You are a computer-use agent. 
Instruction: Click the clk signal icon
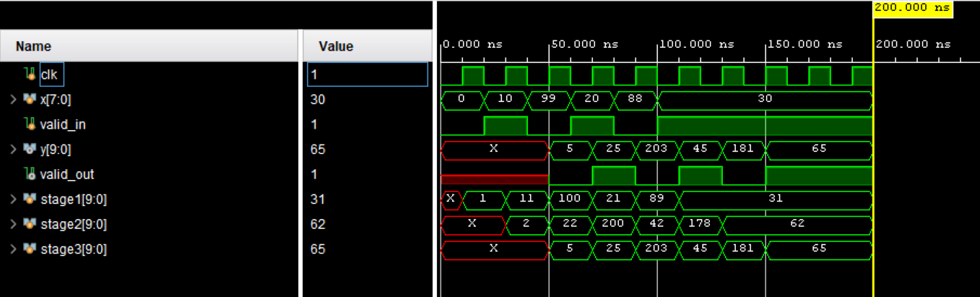[30, 74]
